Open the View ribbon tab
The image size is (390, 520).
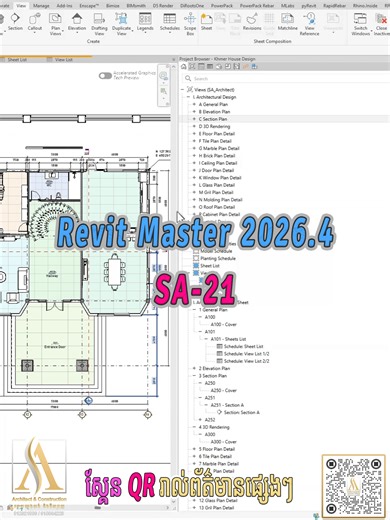point(21,6)
